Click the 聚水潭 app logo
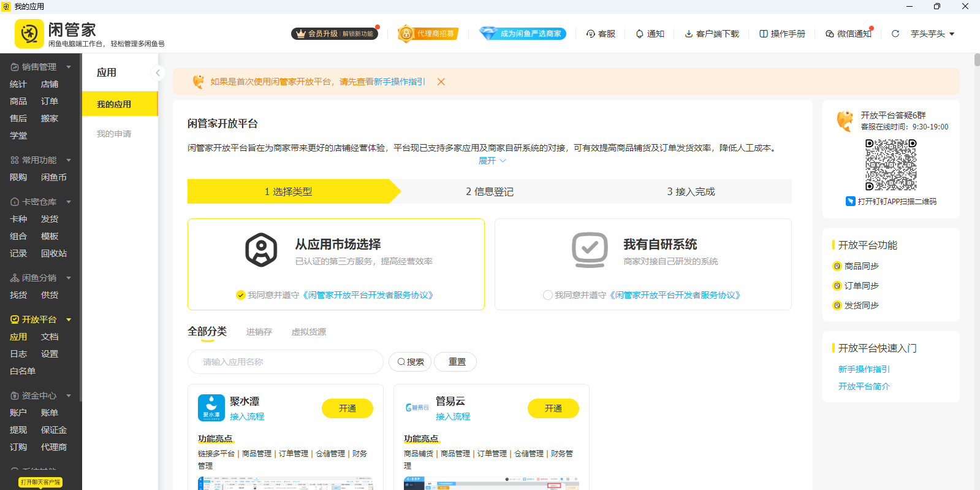This screenshot has width=980, height=490. [x=211, y=408]
